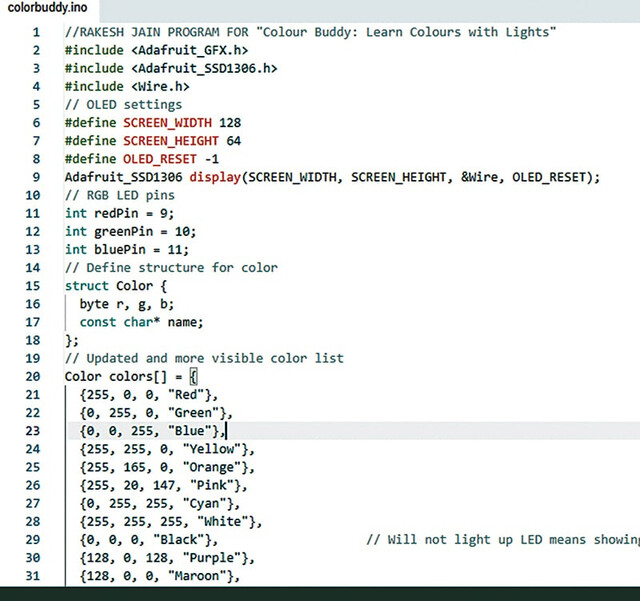640x601 pixels.
Task: Click the closing }; of struct Color
Action: click(x=72, y=340)
